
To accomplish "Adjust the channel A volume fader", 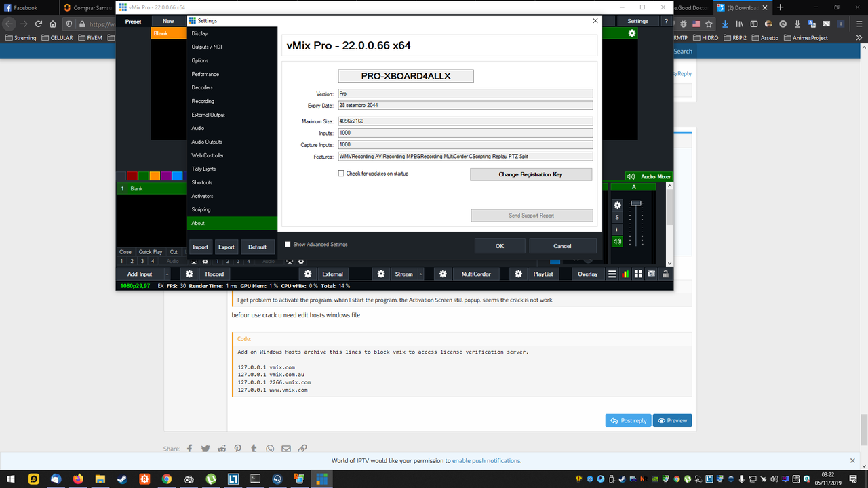I will (636, 203).
